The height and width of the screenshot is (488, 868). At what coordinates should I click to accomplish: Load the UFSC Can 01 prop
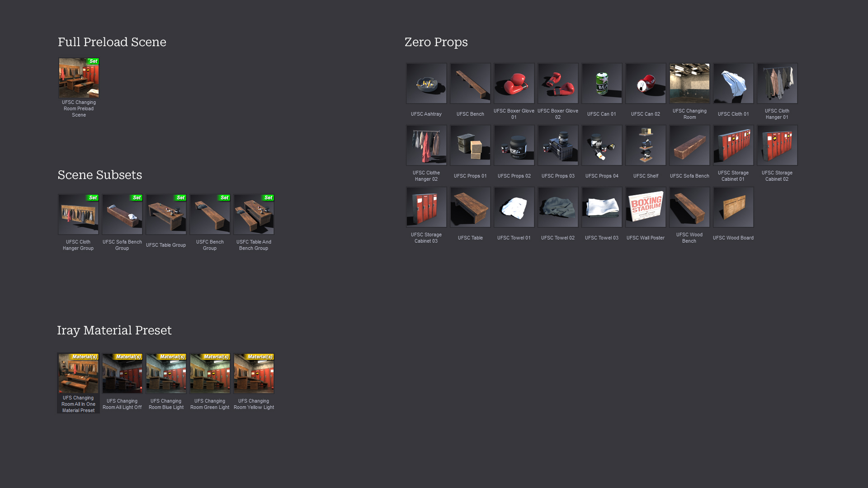[601, 83]
